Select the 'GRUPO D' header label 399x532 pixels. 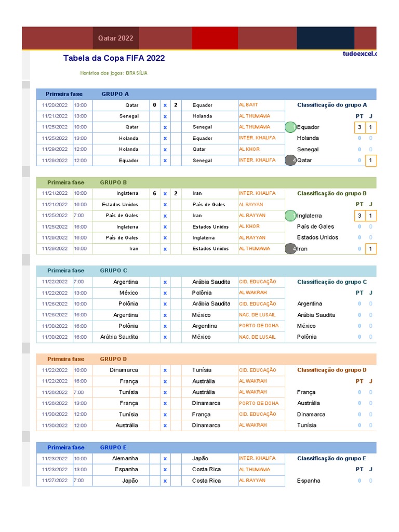pos(113,359)
